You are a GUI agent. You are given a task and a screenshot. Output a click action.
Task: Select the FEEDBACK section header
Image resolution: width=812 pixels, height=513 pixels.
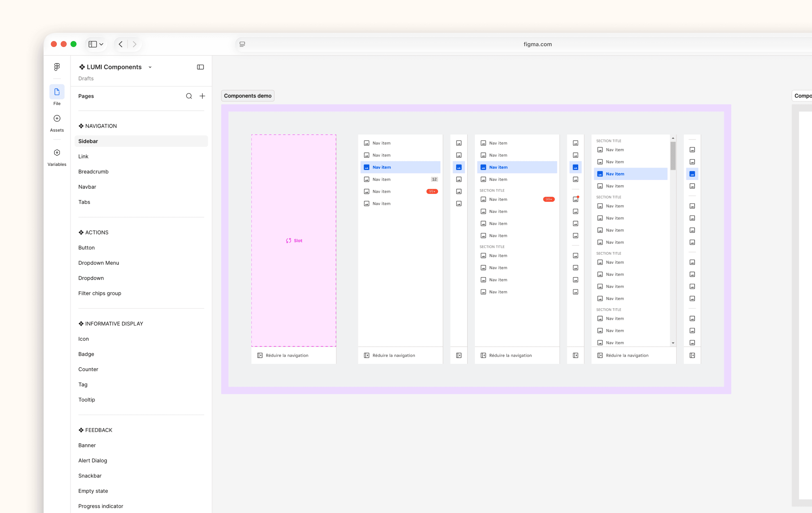click(96, 430)
